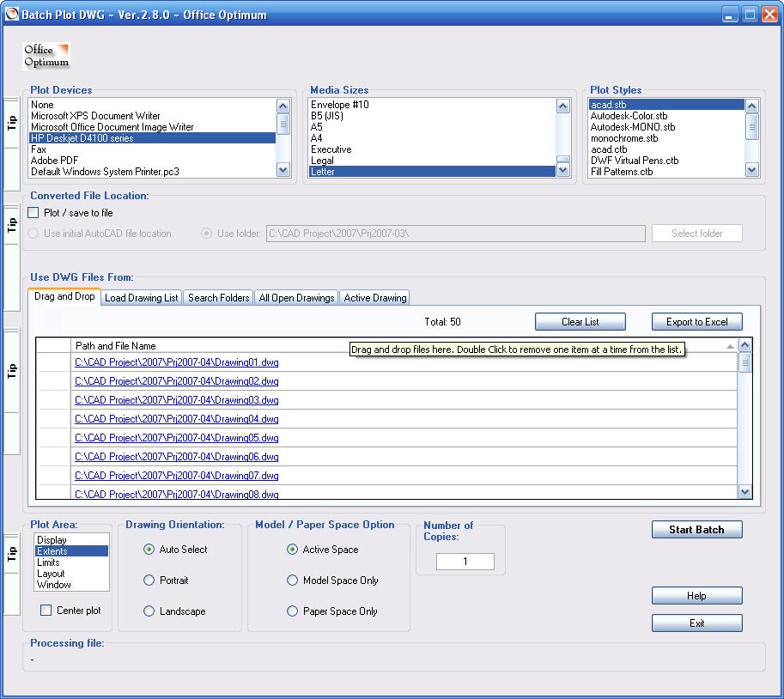Click the app icon in title bar
The height and width of the screenshot is (699, 784).
click(x=11, y=14)
